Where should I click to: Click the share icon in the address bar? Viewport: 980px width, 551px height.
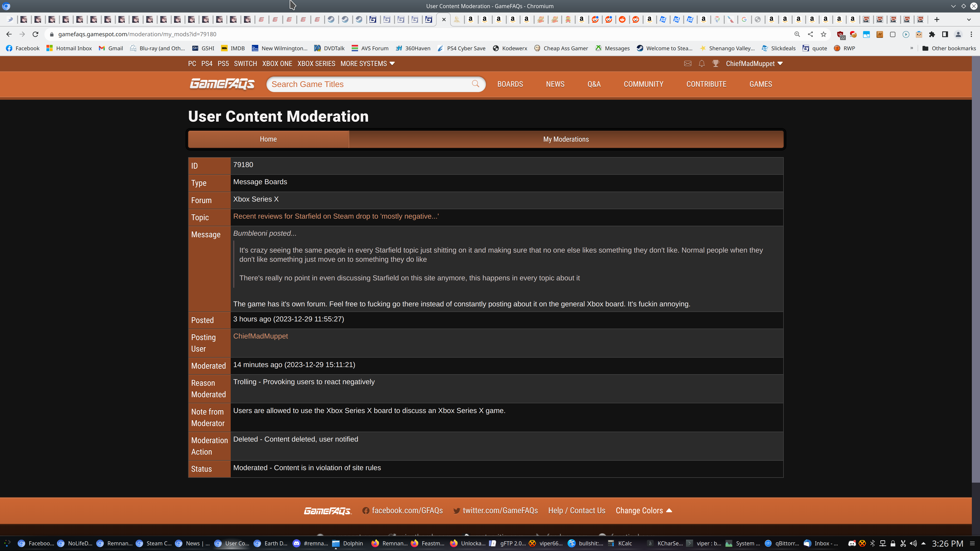coord(810,34)
